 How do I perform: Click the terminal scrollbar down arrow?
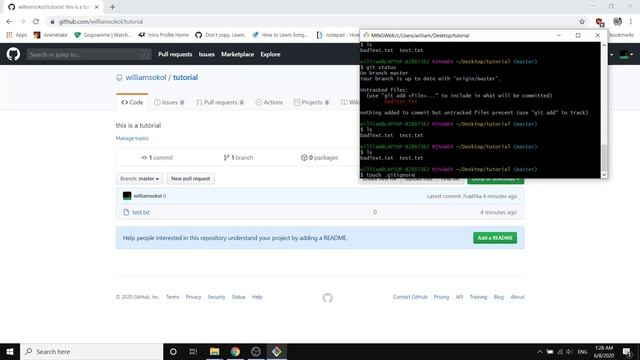pos(604,175)
